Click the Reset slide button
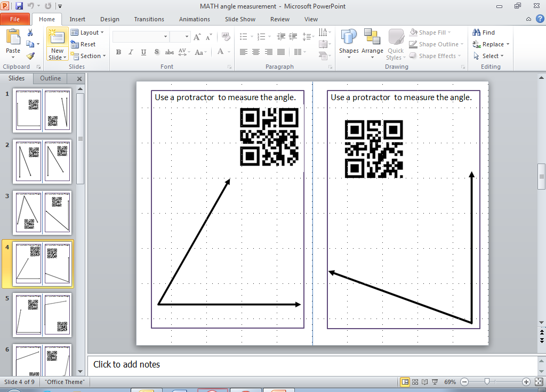 [x=83, y=44]
